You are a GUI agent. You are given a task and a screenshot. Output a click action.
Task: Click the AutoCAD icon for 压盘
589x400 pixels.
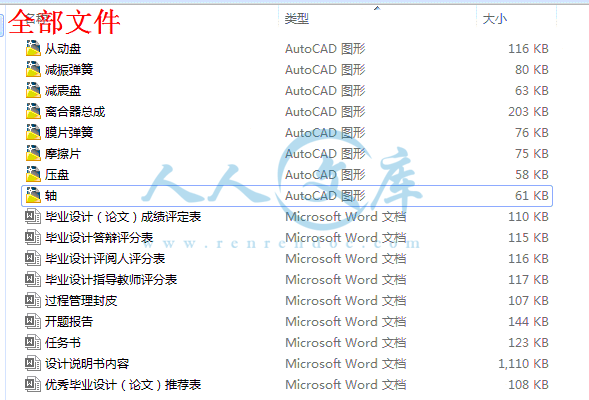(x=33, y=174)
